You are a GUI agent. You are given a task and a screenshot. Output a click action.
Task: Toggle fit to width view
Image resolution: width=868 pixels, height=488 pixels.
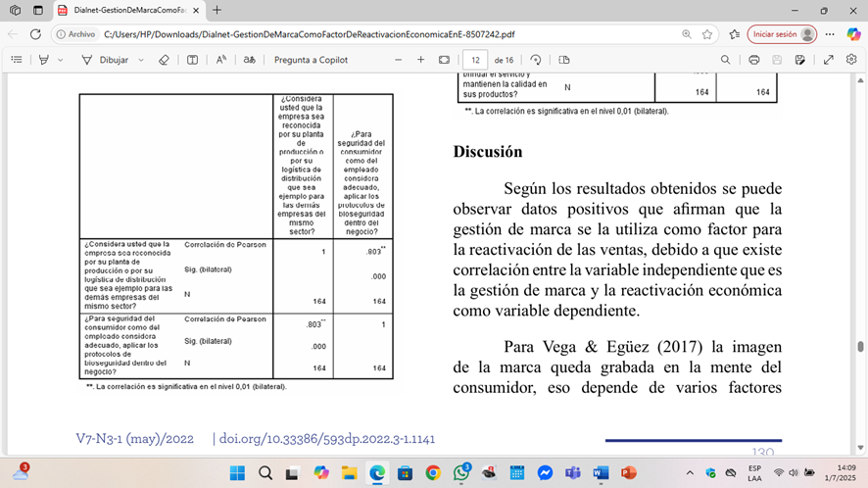point(444,60)
